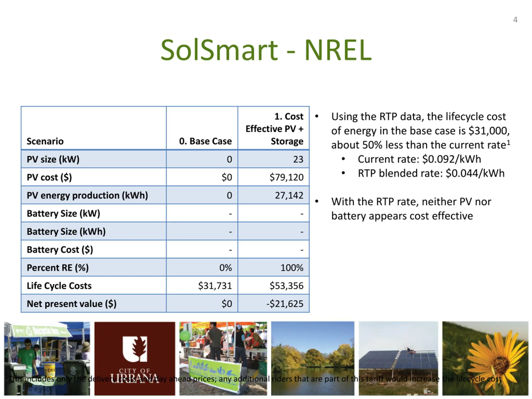Click the solar panel array photo
532x399 pixels.
(x=398, y=353)
